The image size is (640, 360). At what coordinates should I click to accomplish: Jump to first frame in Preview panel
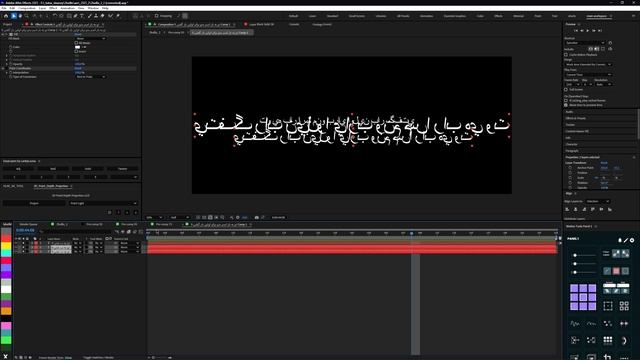point(576,31)
